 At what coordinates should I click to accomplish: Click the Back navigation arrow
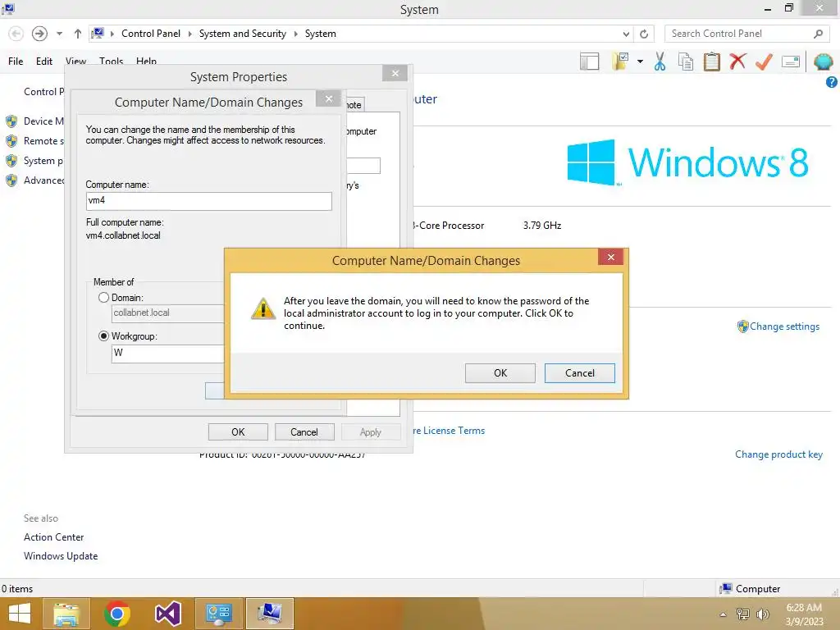click(16, 34)
